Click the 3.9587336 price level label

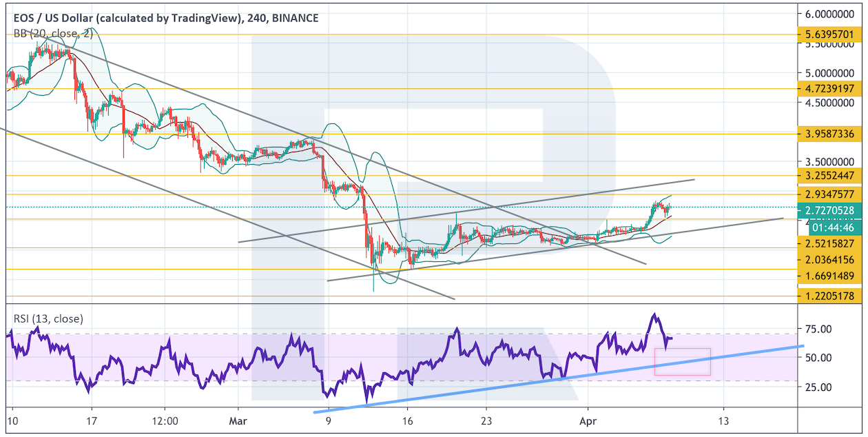(x=829, y=134)
